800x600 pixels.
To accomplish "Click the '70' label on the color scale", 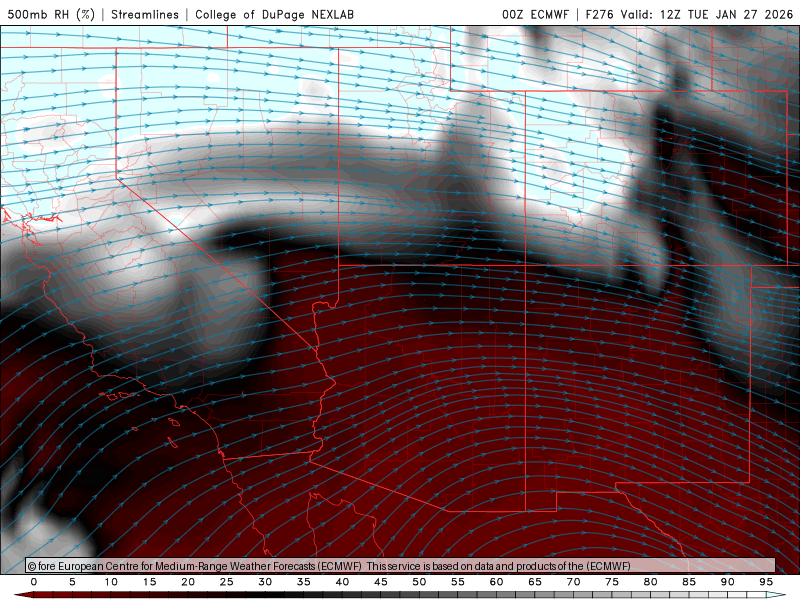I will [573, 582].
